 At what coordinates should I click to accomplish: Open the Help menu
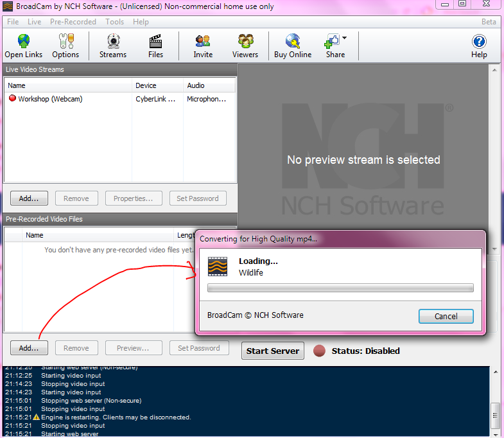[141, 22]
